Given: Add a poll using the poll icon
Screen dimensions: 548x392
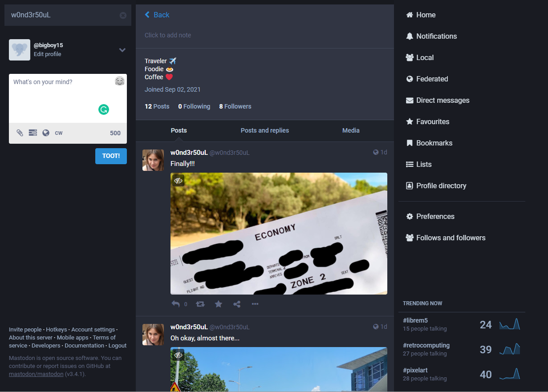Looking at the screenshot, I should point(32,133).
